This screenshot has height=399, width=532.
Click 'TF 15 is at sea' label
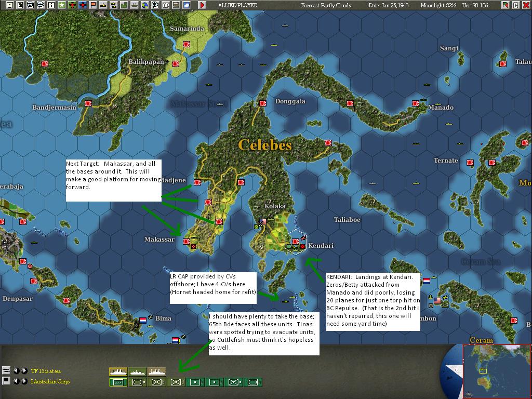pyautogui.click(x=46, y=371)
